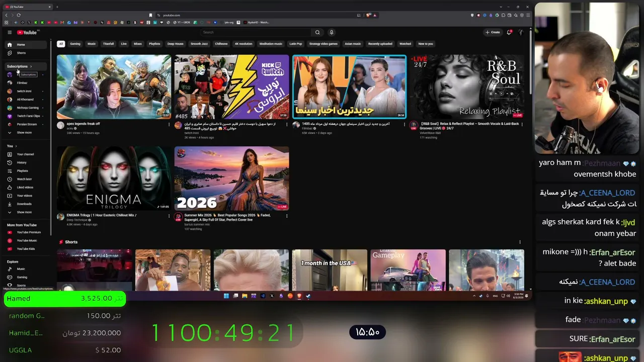Reload the page in browser toolbar
Screen dimensions: 644x362
click(19, 15)
